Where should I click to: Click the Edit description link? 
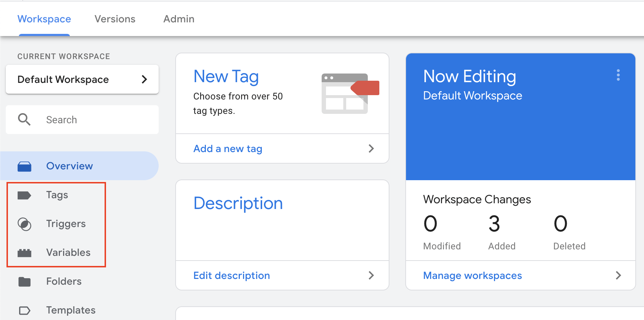(231, 275)
